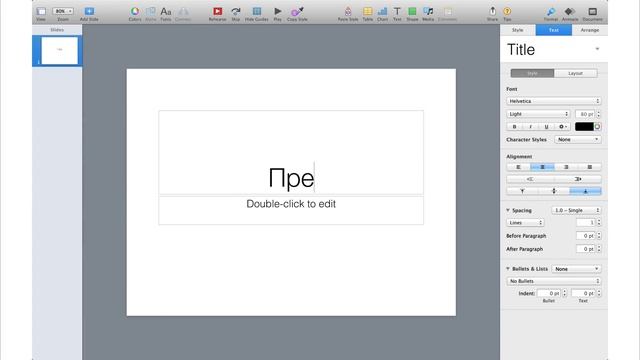Image resolution: width=640 pixels, height=360 pixels.
Task: Open the Tips help icon
Action: (x=507, y=11)
